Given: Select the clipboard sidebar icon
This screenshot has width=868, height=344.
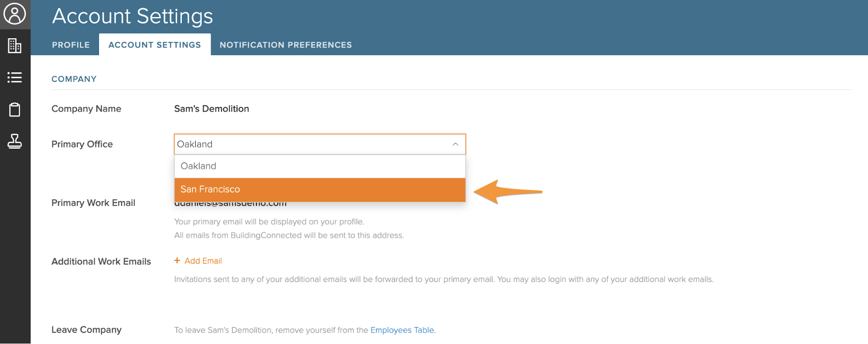Looking at the screenshot, I should tap(15, 109).
